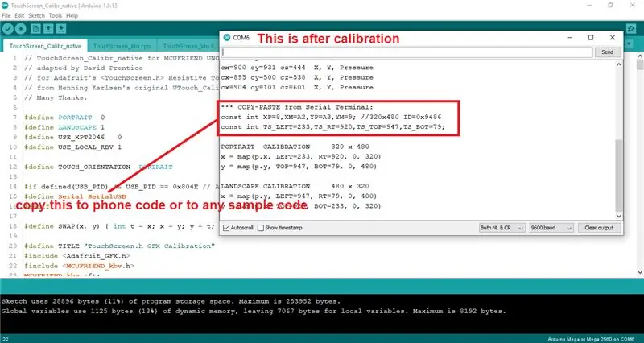The height and width of the screenshot is (343, 644).
Task: Click the '#define TITLE' code line
Action: [119, 246]
